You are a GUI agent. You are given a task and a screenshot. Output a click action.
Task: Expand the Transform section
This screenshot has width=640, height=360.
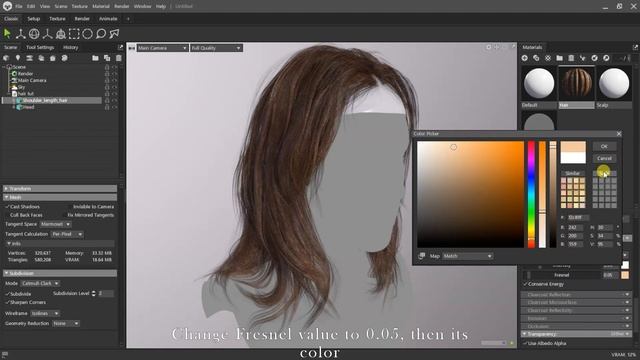60,189
